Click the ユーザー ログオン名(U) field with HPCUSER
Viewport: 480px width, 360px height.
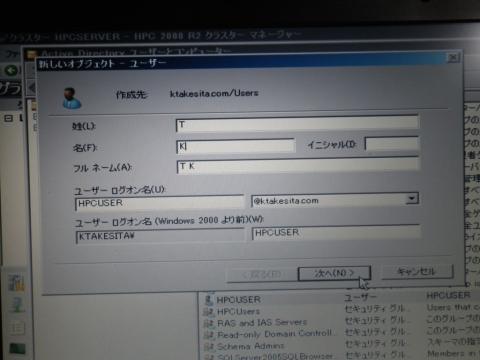click(x=160, y=203)
